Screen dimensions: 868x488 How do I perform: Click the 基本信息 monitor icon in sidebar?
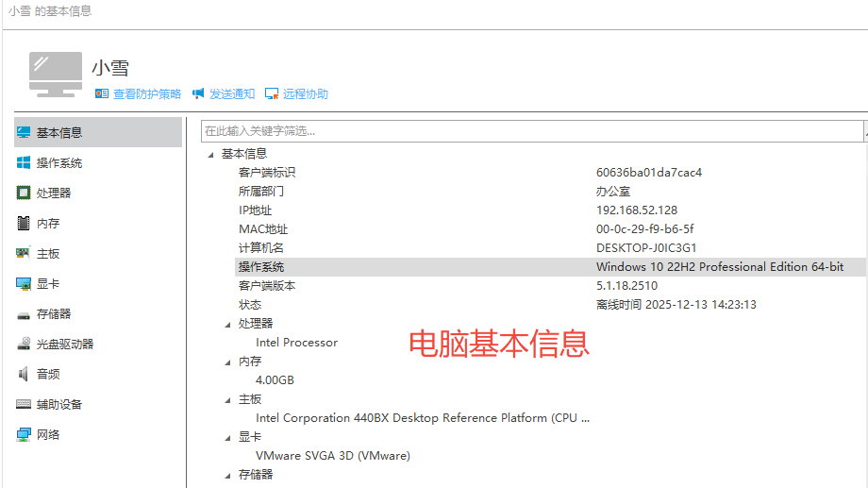[24, 132]
